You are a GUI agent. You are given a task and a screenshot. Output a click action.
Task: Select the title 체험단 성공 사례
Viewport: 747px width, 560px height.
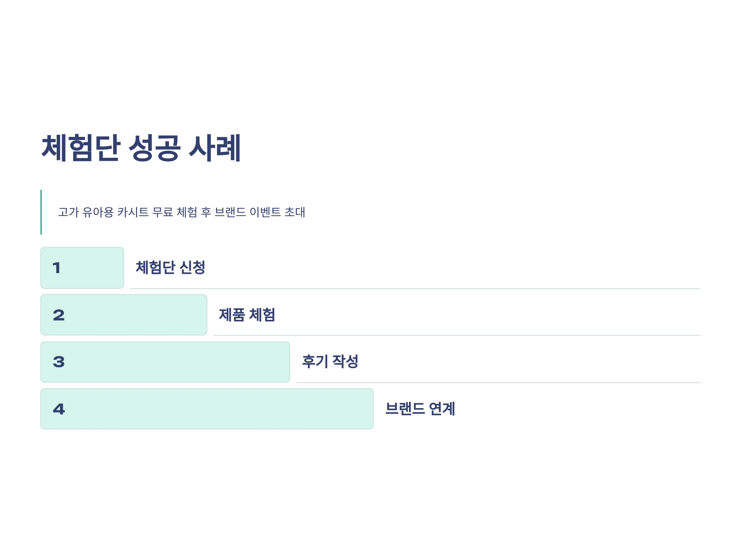[141, 147]
